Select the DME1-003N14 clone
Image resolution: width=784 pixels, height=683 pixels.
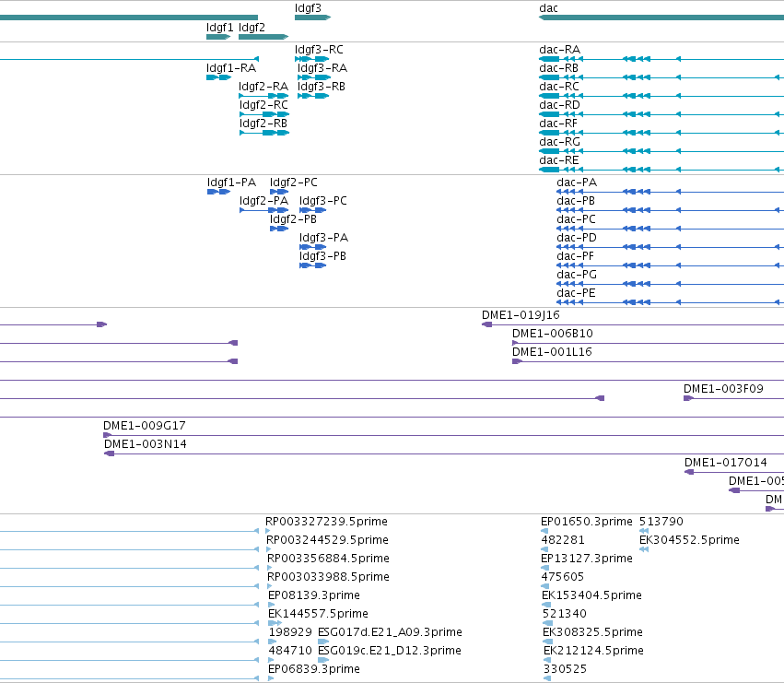(443, 453)
